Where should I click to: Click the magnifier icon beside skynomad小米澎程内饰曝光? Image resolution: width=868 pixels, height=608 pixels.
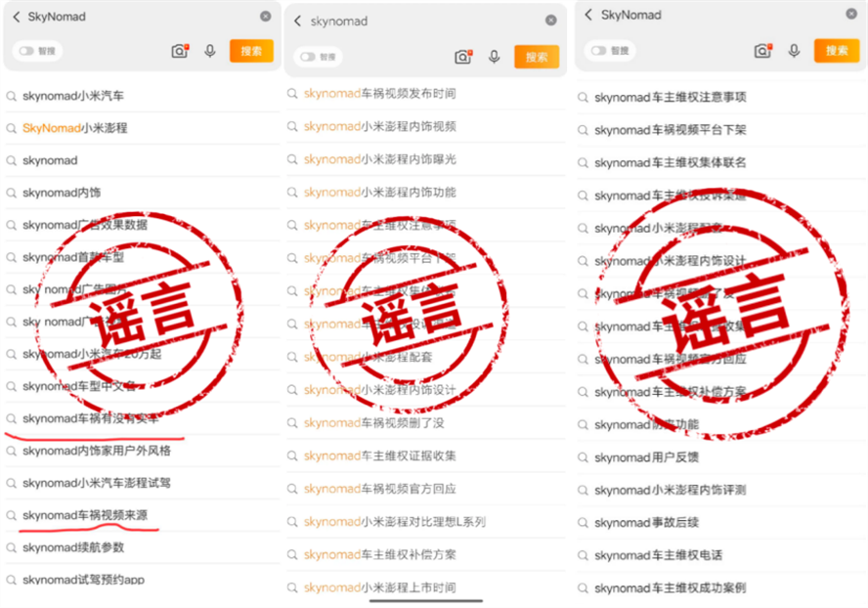coord(292,159)
